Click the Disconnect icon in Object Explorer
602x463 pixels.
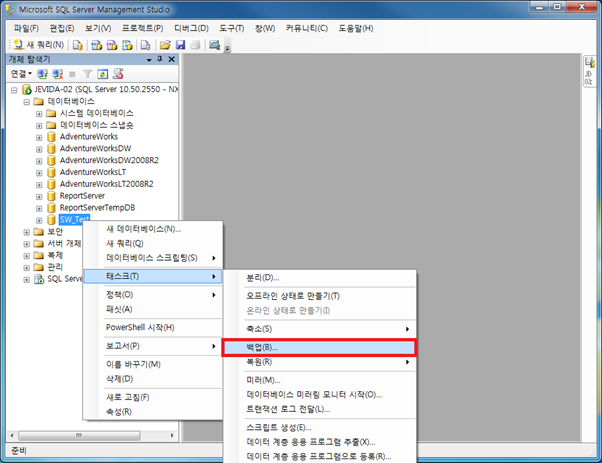[58, 74]
